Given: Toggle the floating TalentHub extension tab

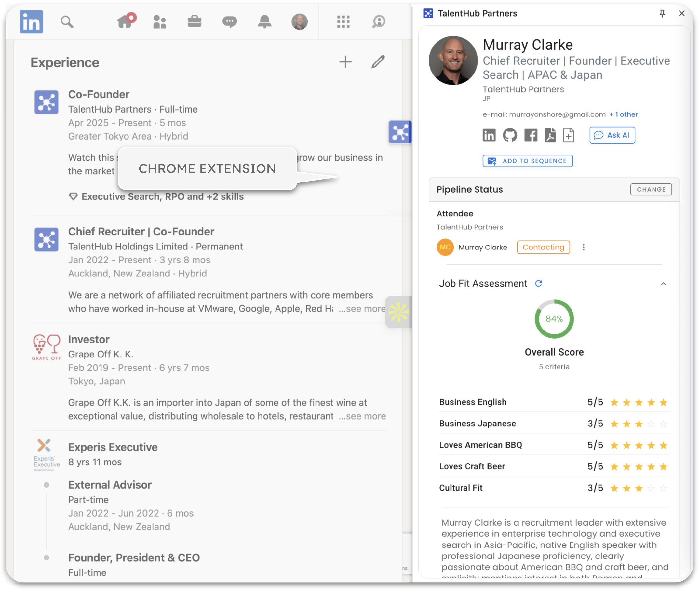Looking at the screenshot, I should (400, 132).
